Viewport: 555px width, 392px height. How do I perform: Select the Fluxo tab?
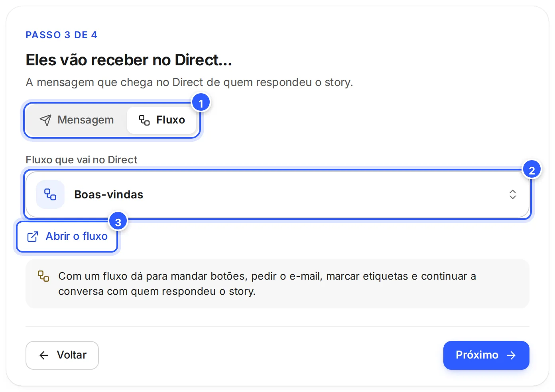pyautogui.click(x=162, y=120)
